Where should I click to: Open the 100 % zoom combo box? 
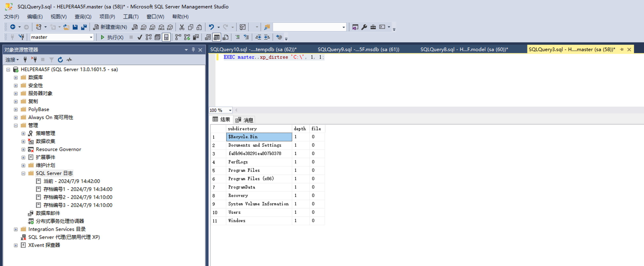coord(230,110)
